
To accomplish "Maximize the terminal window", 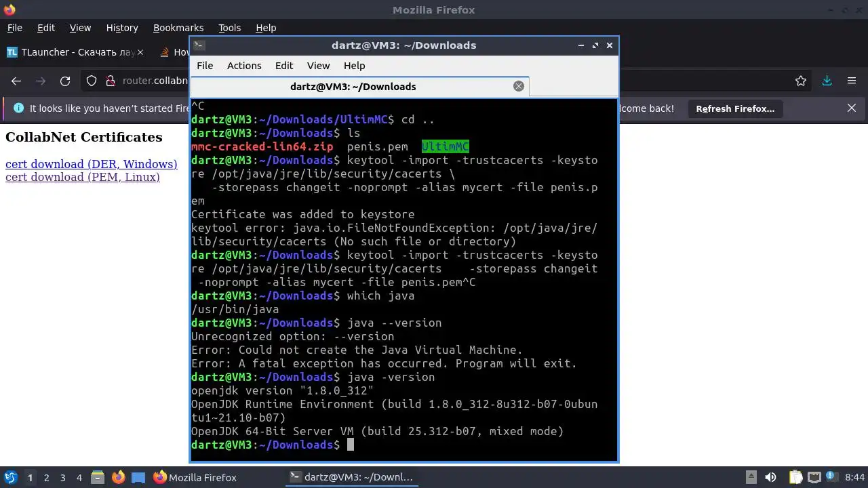I will coord(595,45).
